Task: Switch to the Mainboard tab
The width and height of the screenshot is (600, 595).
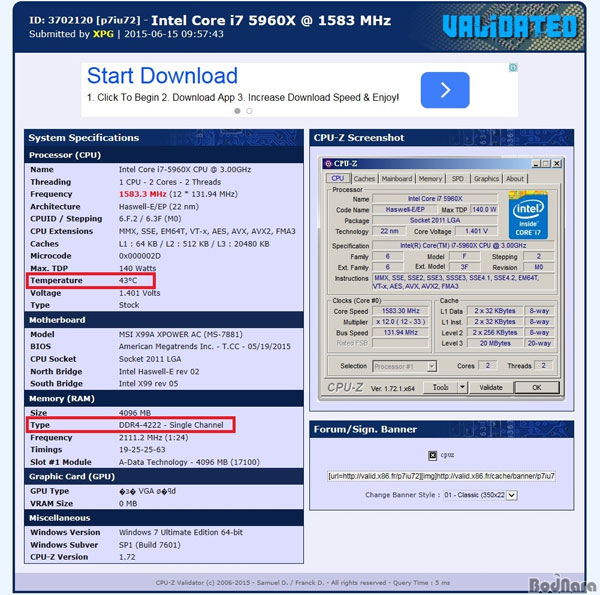Action: (x=397, y=179)
